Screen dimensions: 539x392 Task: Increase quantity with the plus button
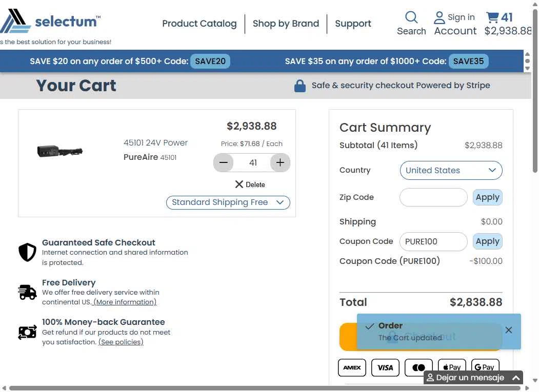280,162
